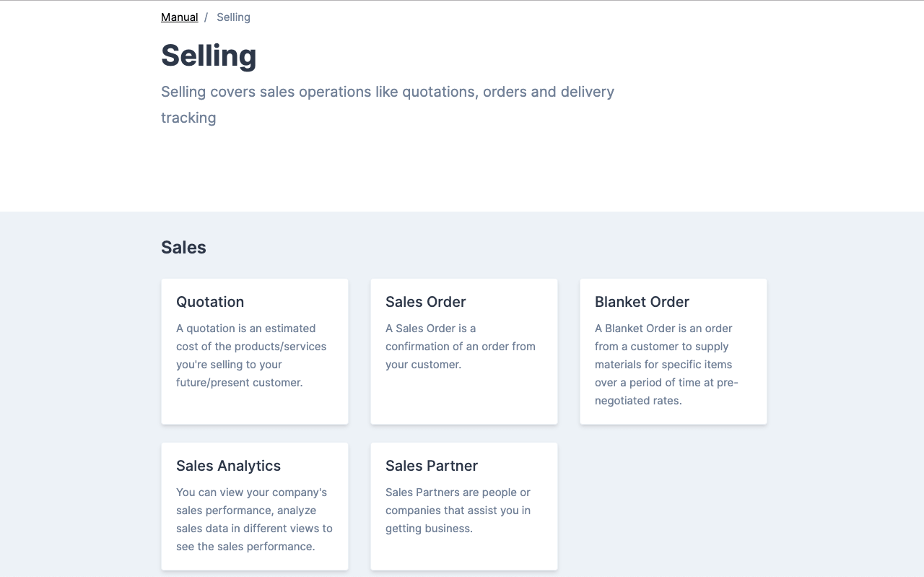Click the Selling page heading

point(209,56)
